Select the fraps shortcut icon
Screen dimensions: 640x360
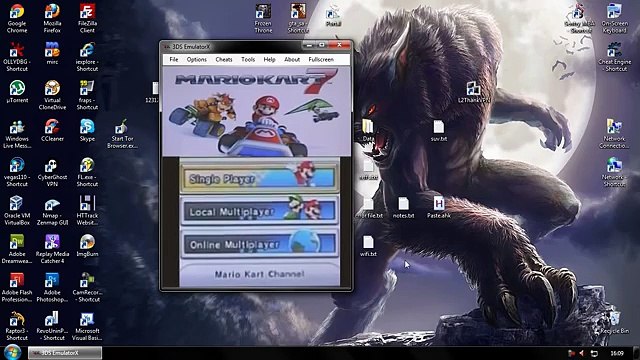click(87, 96)
